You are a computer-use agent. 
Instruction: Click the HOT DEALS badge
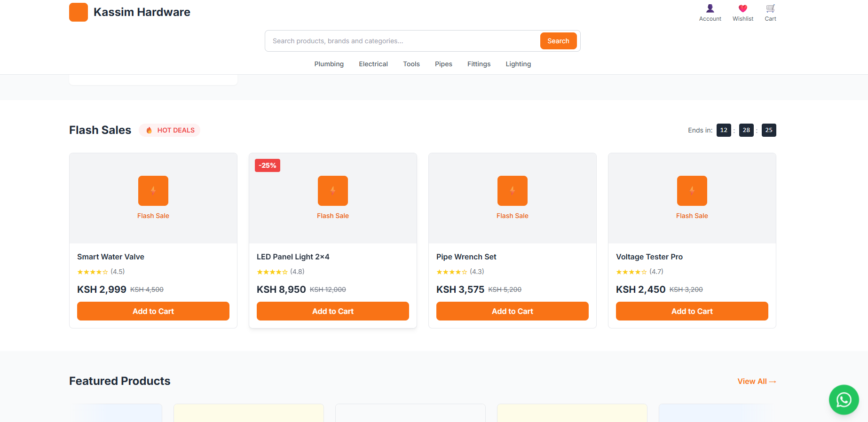(x=170, y=130)
